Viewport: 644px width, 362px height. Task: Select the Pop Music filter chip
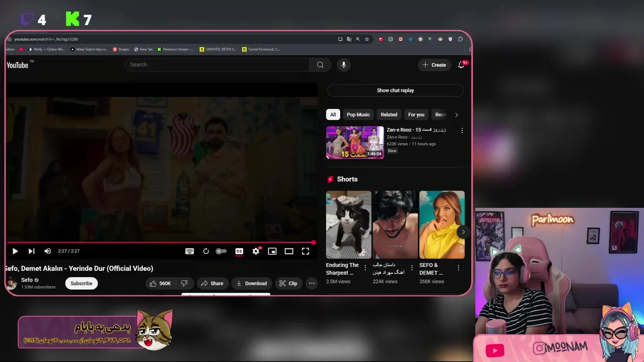[x=358, y=115]
